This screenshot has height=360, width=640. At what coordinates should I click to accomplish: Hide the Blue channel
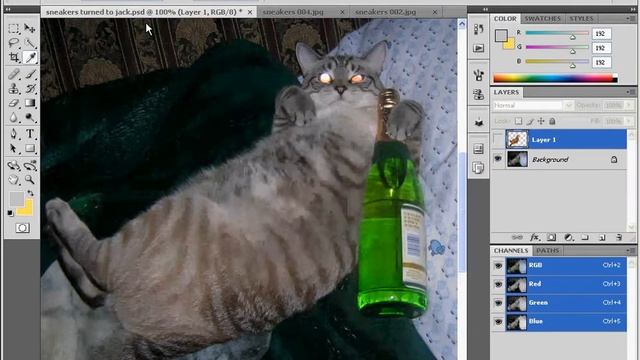tap(498, 322)
